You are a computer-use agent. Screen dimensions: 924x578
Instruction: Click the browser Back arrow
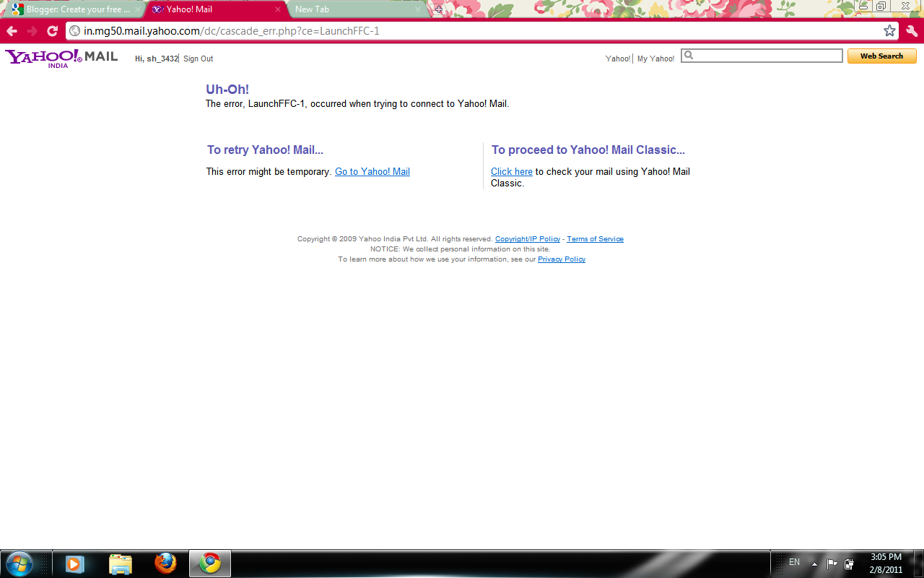[x=12, y=31]
